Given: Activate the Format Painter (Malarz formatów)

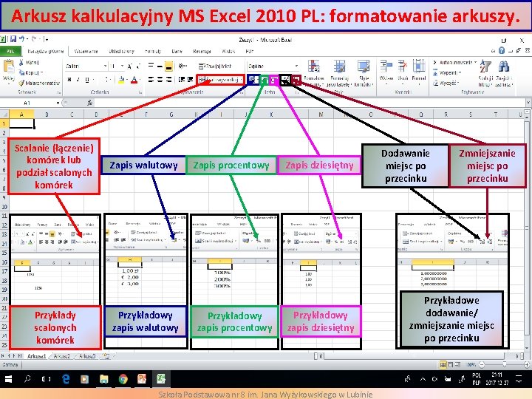Looking at the screenshot, I should coord(39,83).
